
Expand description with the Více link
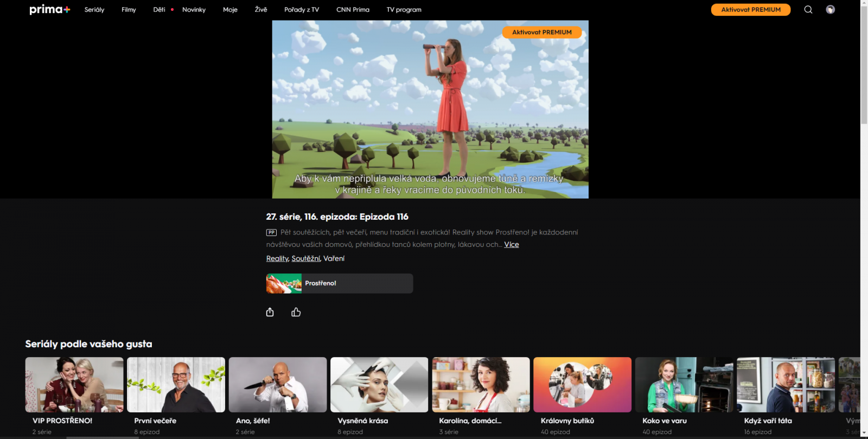[512, 245]
